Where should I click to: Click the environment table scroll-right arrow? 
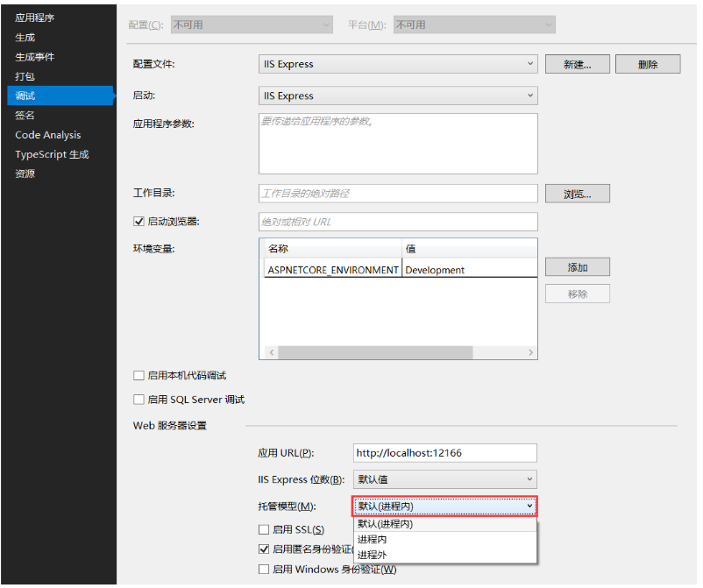click(530, 352)
